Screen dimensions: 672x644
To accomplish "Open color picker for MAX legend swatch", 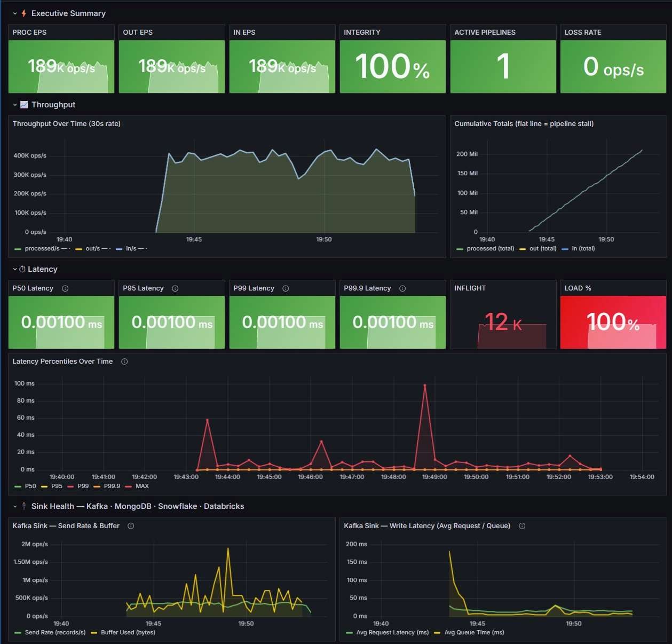I will (128, 486).
